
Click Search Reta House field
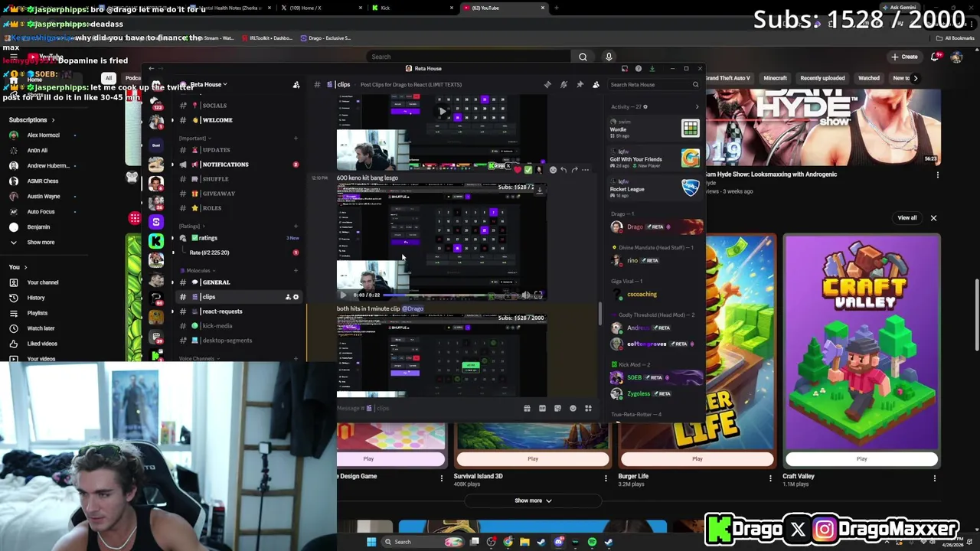pyautogui.click(x=653, y=85)
